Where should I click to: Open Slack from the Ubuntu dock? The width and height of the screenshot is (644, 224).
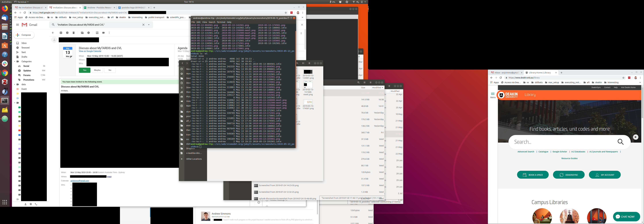[x=5, y=63]
